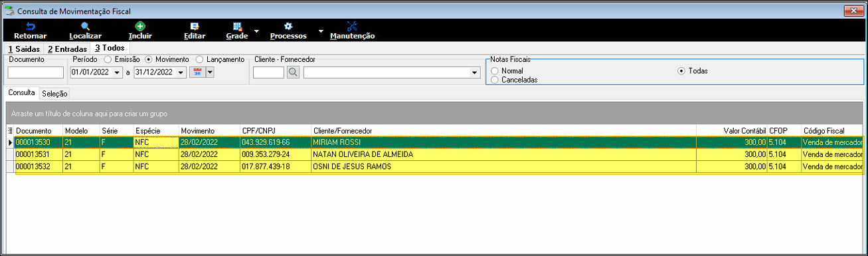This screenshot has height=256, width=868.
Task: Click CPF 009.353.279-24 cell
Action: [x=276, y=154]
